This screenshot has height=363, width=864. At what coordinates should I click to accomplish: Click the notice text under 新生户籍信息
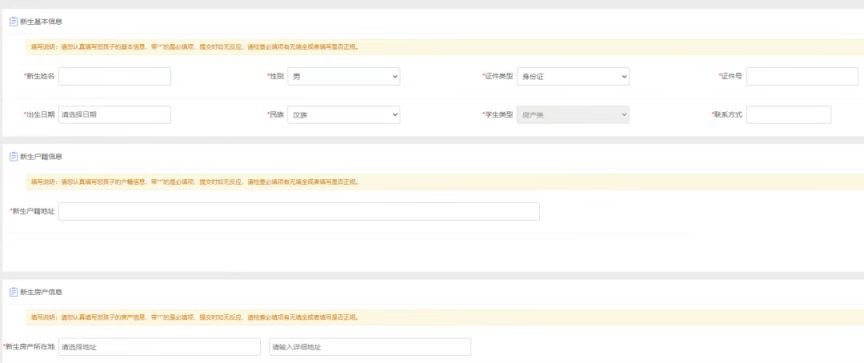click(195, 182)
